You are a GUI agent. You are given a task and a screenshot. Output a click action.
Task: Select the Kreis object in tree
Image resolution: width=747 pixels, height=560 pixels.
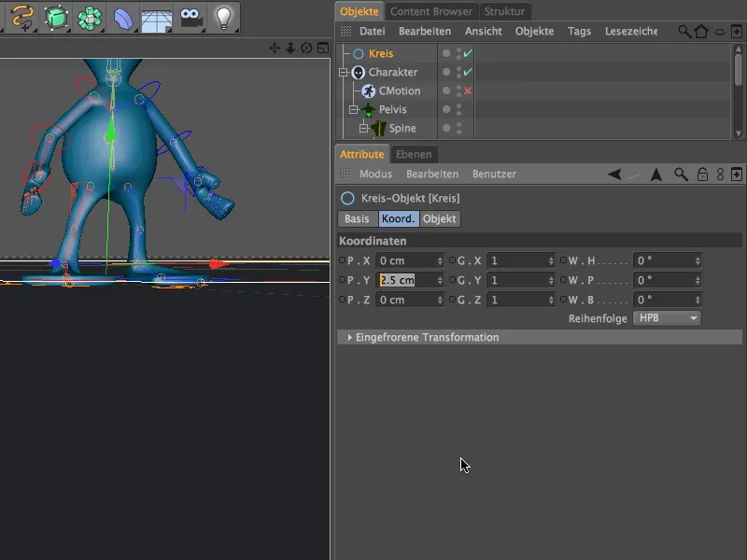(381, 53)
